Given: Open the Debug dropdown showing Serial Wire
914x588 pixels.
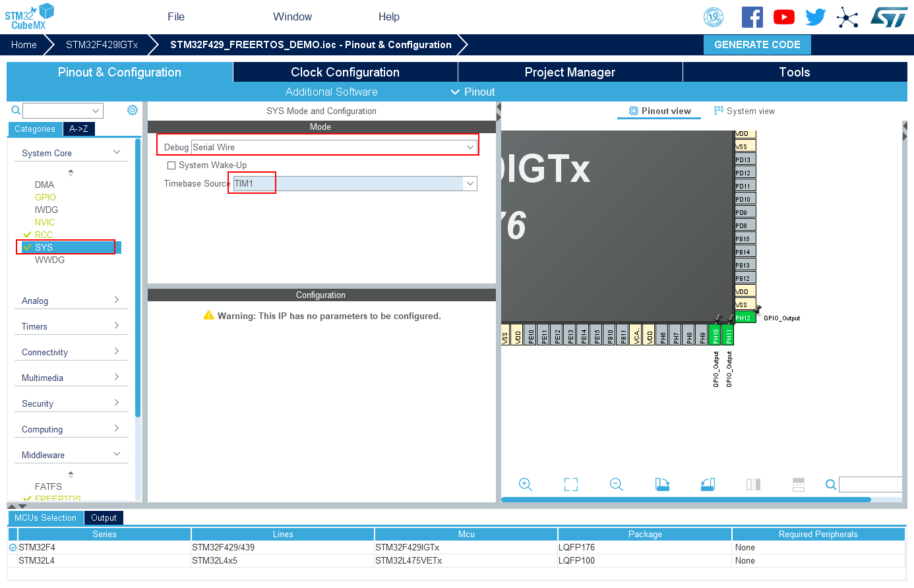Looking at the screenshot, I should 334,147.
